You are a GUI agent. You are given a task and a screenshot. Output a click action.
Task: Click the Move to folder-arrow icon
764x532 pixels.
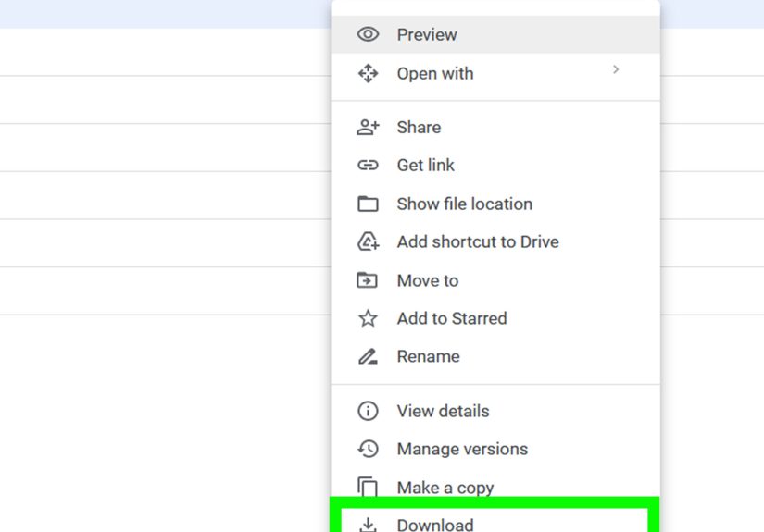click(x=367, y=280)
